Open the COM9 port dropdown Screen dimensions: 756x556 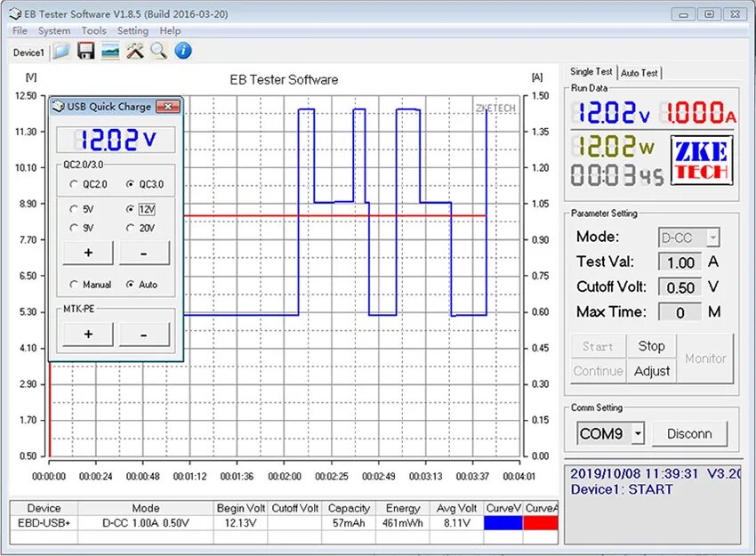point(638,433)
